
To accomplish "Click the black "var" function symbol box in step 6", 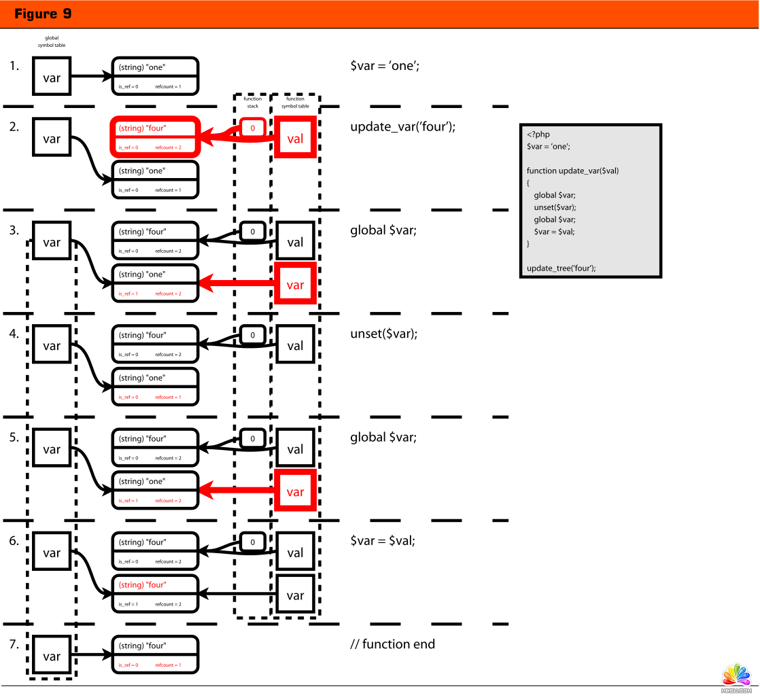I will tap(295, 595).
